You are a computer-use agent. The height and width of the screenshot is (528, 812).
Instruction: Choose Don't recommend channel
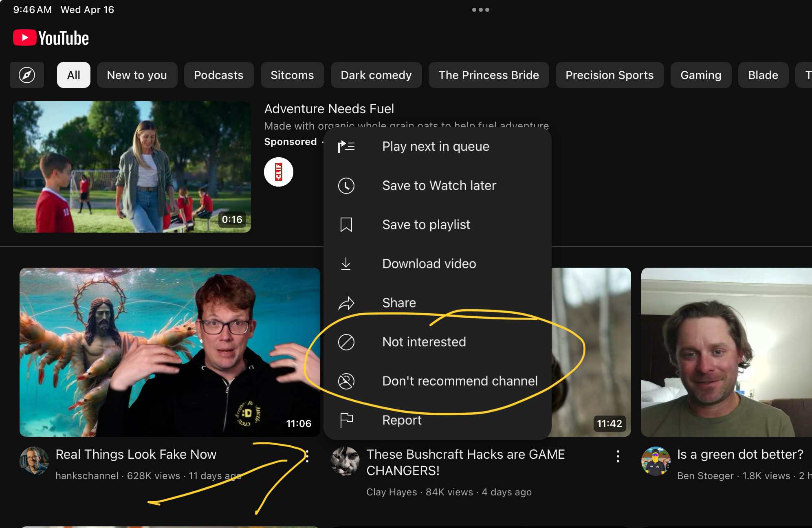pos(460,381)
